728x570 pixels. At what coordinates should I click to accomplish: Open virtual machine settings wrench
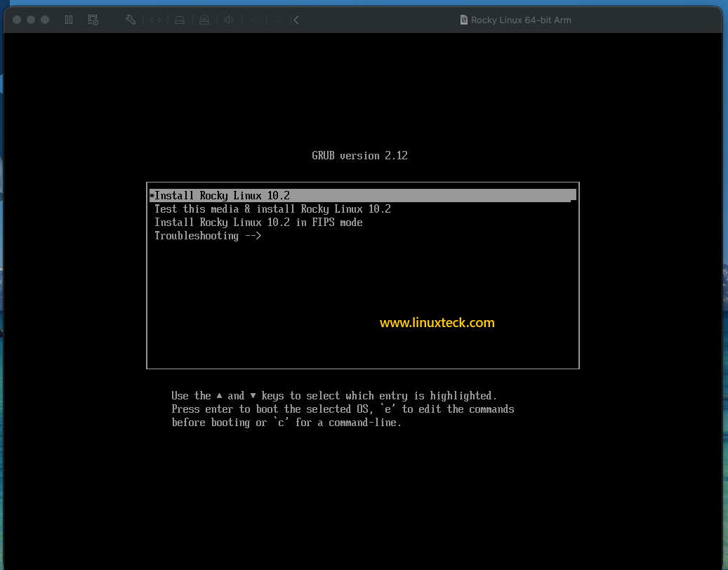[131, 20]
